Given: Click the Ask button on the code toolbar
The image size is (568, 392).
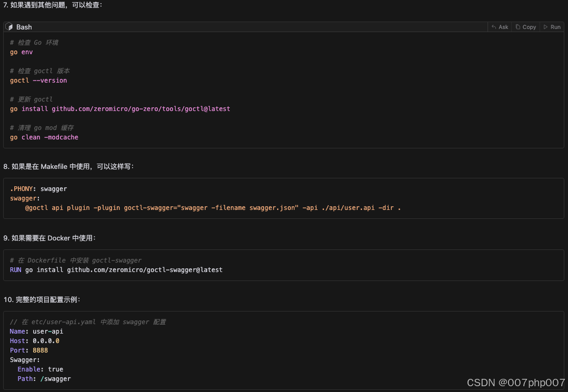Looking at the screenshot, I should (499, 27).
